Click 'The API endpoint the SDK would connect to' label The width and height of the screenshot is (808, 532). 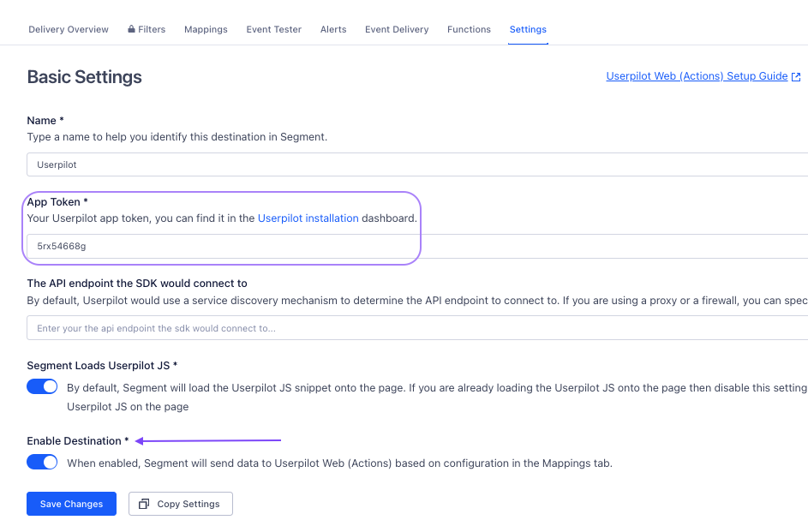point(137,284)
